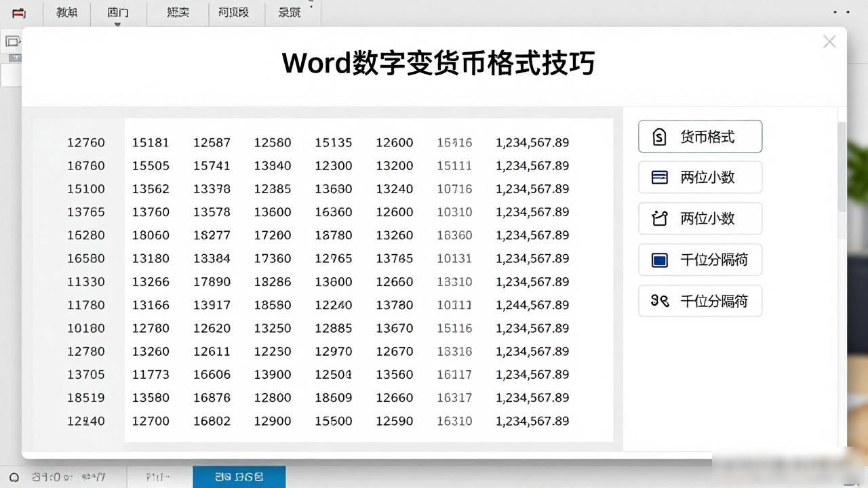The height and width of the screenshot is (488, 868).
Task: Click the dialog title Word数字变货币格式技巧
Action: pyautogui.click(x=438, y=64)
